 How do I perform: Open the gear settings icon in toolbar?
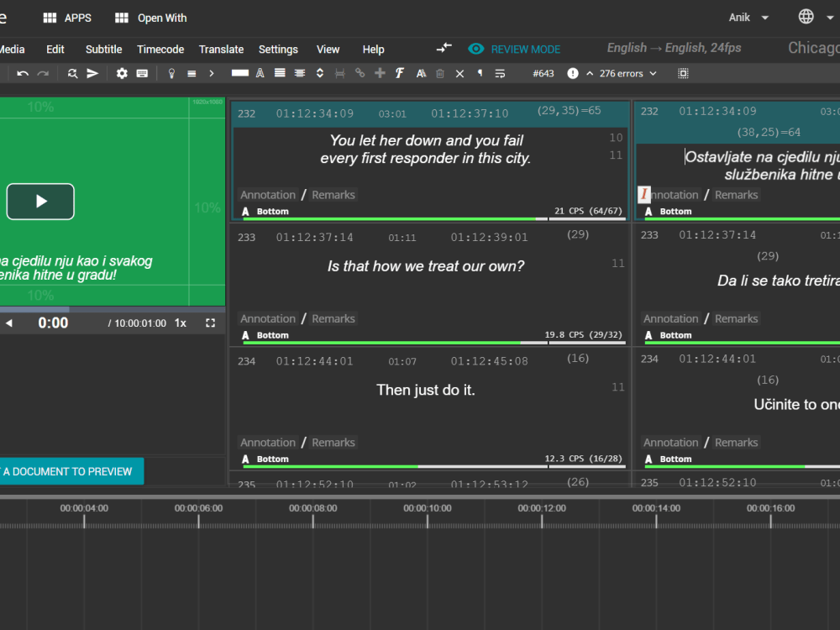[122, 73]
